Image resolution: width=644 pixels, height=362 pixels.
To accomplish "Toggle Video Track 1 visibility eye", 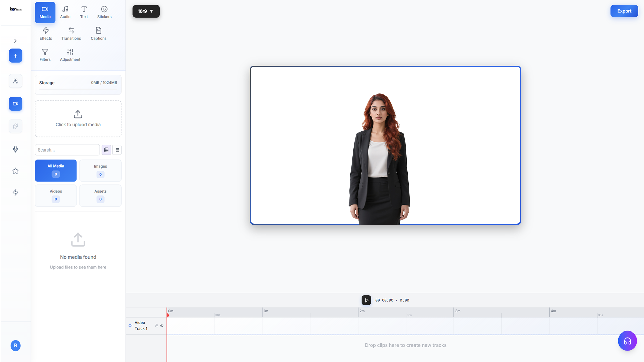I will [162, 326].
